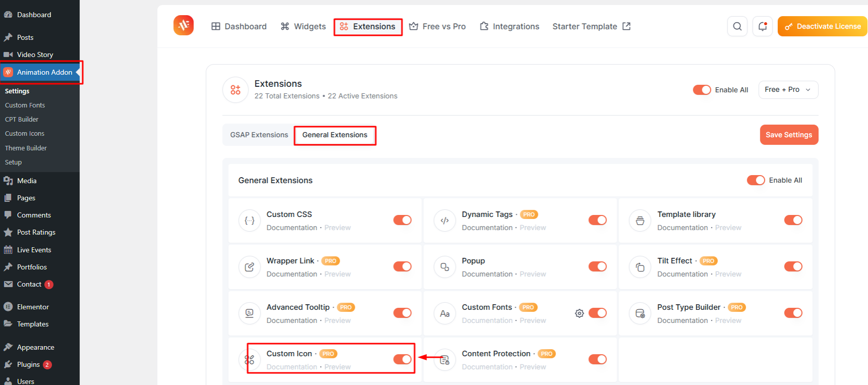The width and height of the screenshot is (868, 385).
Task: Disable the Custom CSS toggle
Action: (402, 220)
